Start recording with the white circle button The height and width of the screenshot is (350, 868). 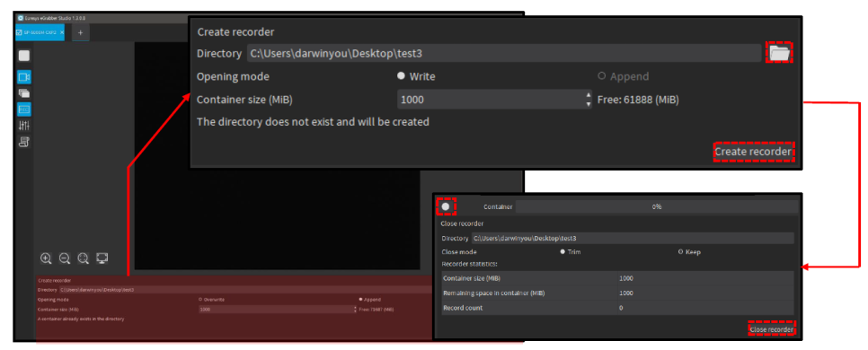[446, 206]
